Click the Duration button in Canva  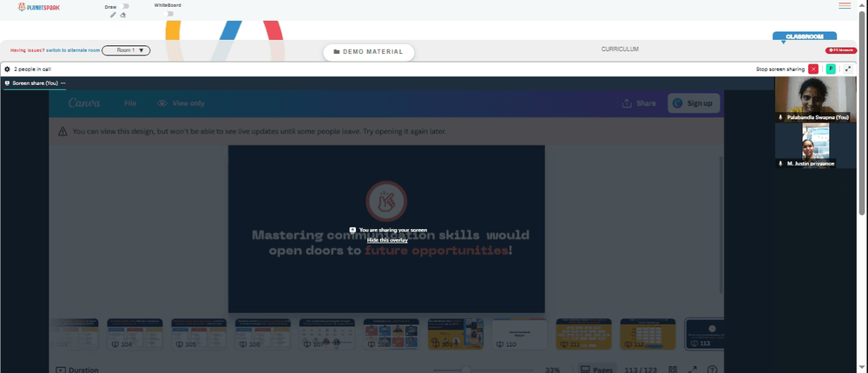coord(77,370)
